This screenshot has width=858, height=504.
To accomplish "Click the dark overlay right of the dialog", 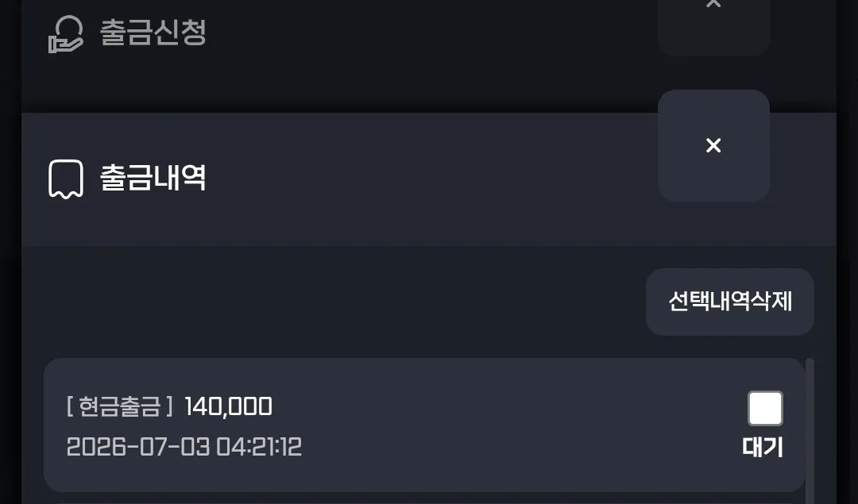I will (x=847, y=252).
